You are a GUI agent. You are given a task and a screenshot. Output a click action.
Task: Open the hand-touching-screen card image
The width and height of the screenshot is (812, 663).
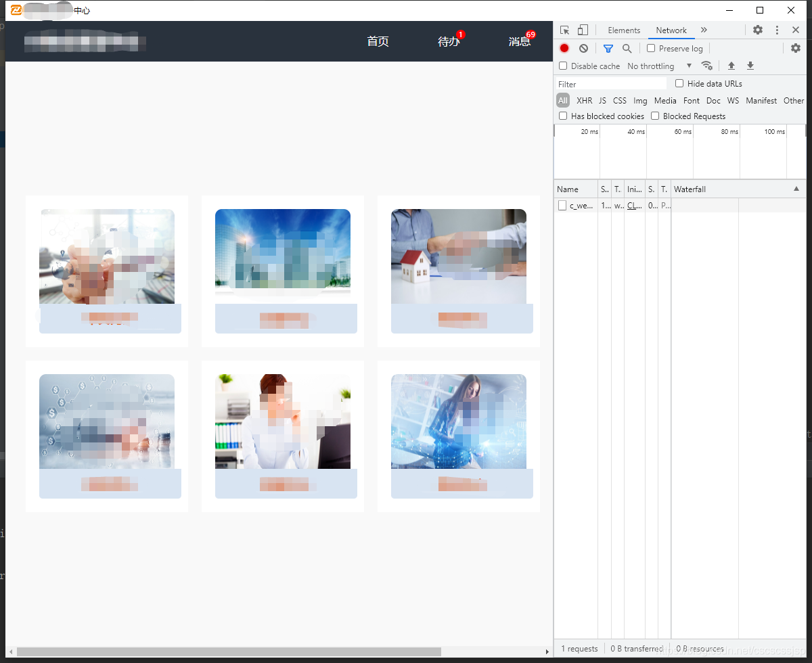(x=107, y=256)
